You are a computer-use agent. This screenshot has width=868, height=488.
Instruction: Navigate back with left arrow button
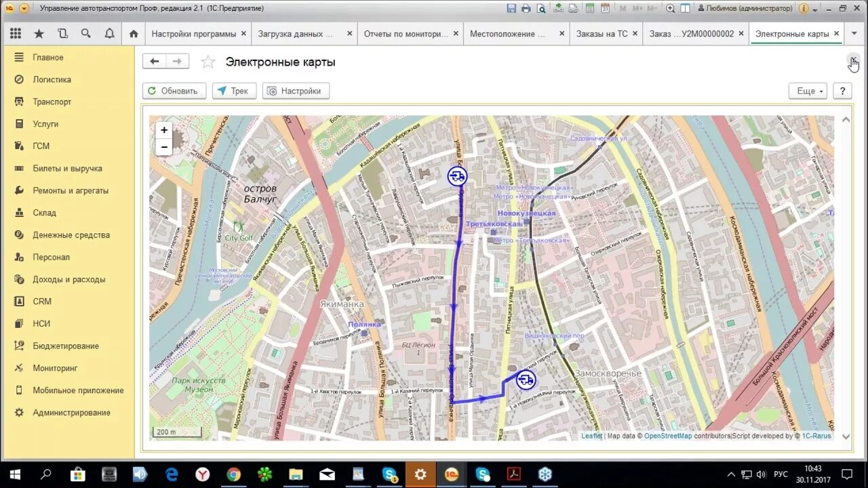pyautogui.click(x=154, y=62)
